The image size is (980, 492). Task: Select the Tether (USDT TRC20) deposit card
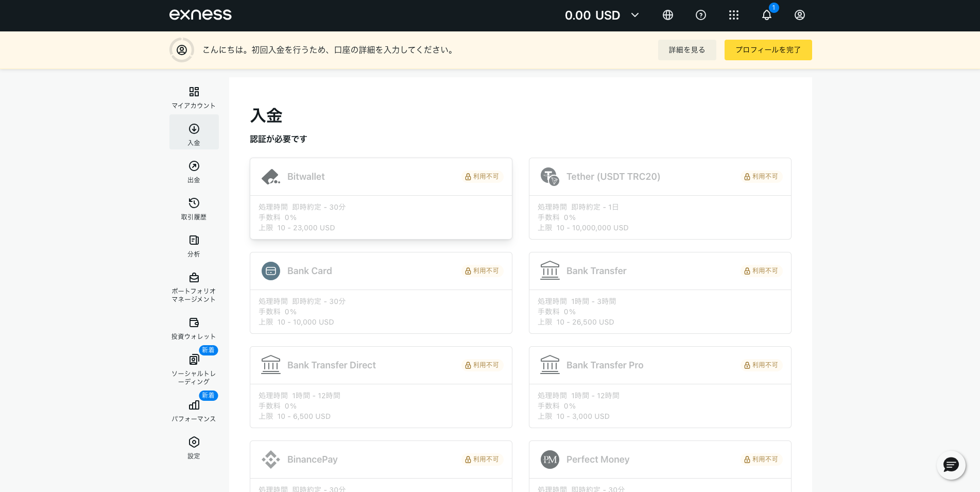click(x=660, y=198)
